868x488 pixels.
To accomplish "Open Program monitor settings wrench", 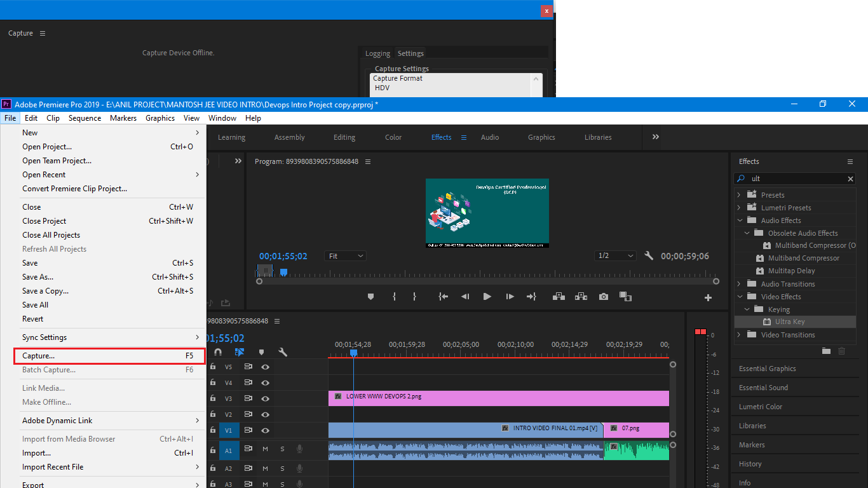I will [x=649, y=256].
